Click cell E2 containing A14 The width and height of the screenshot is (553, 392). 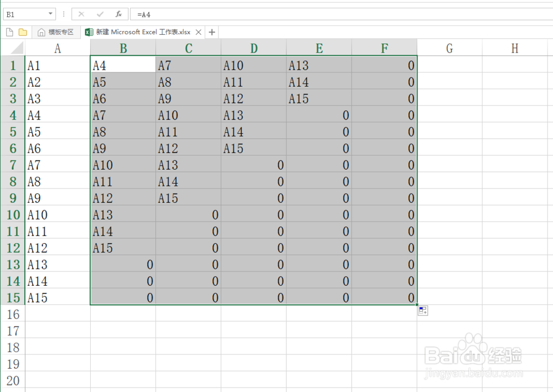[x=319, y=81]
